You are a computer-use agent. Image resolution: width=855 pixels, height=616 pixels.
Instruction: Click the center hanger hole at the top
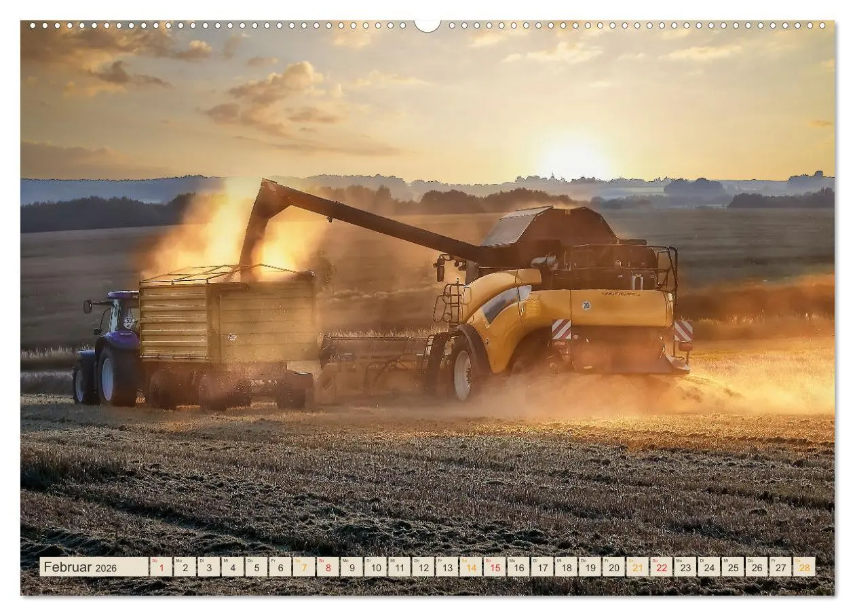pyautogui.click(x=427, y=24)
